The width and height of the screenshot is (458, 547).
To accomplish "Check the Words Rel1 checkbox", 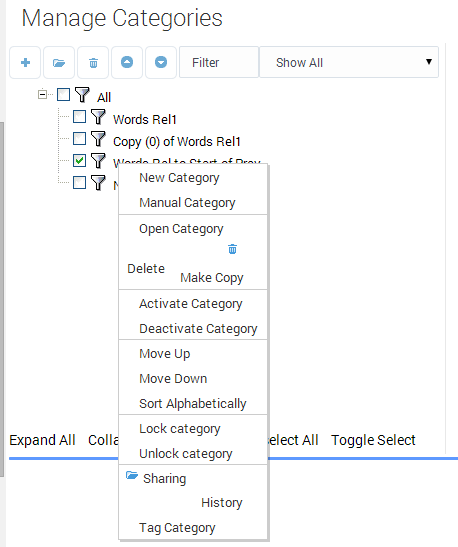I will coord(80,117).
